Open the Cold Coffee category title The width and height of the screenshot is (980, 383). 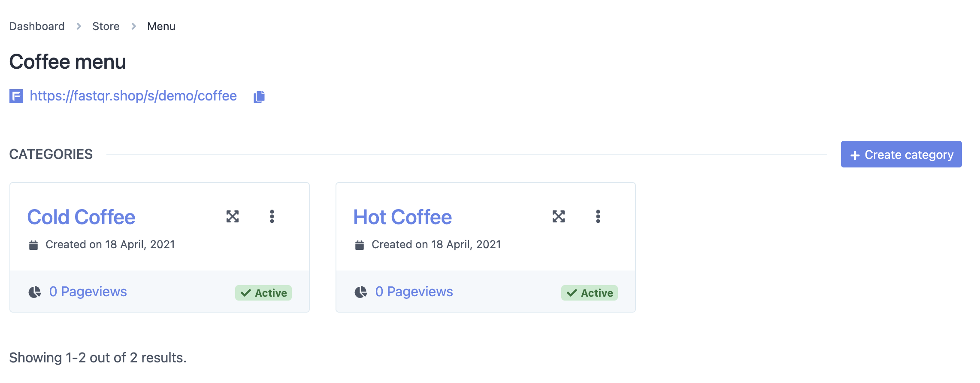click(x=82, y=217)
